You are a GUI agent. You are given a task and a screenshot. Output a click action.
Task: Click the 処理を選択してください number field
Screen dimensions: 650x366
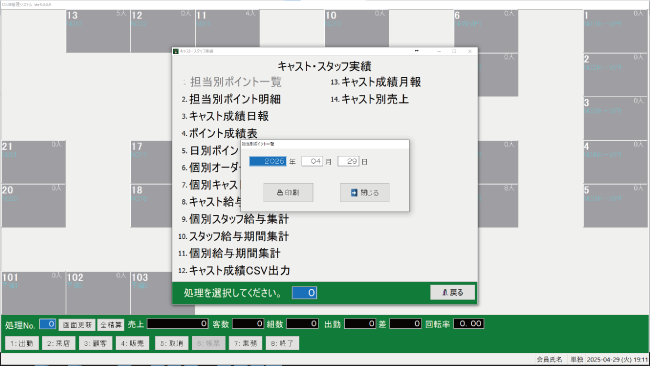pyautogui.click(x=304, y=293)
